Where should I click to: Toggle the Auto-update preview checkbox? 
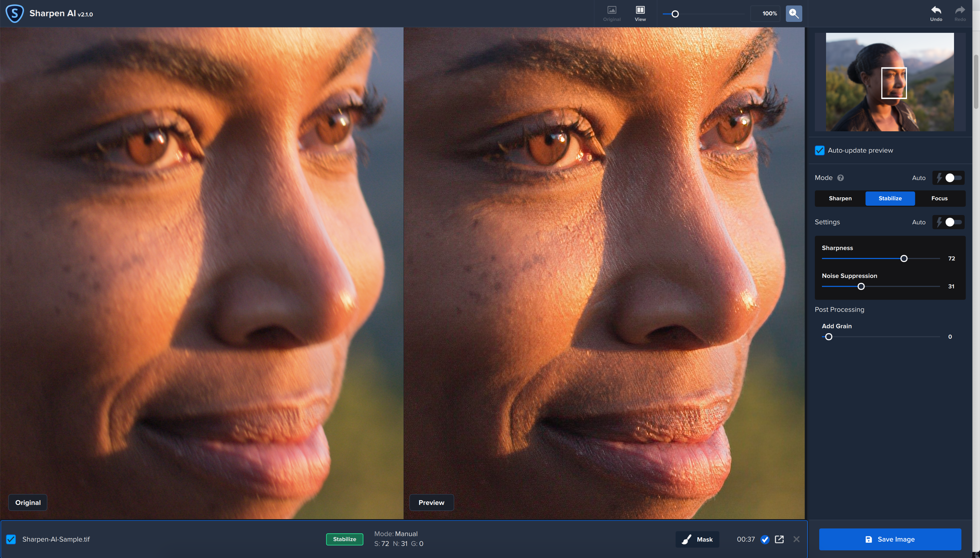819,150
